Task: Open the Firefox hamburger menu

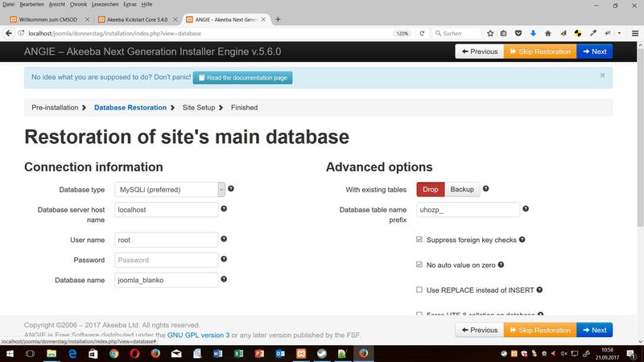Action: (635, 33)
